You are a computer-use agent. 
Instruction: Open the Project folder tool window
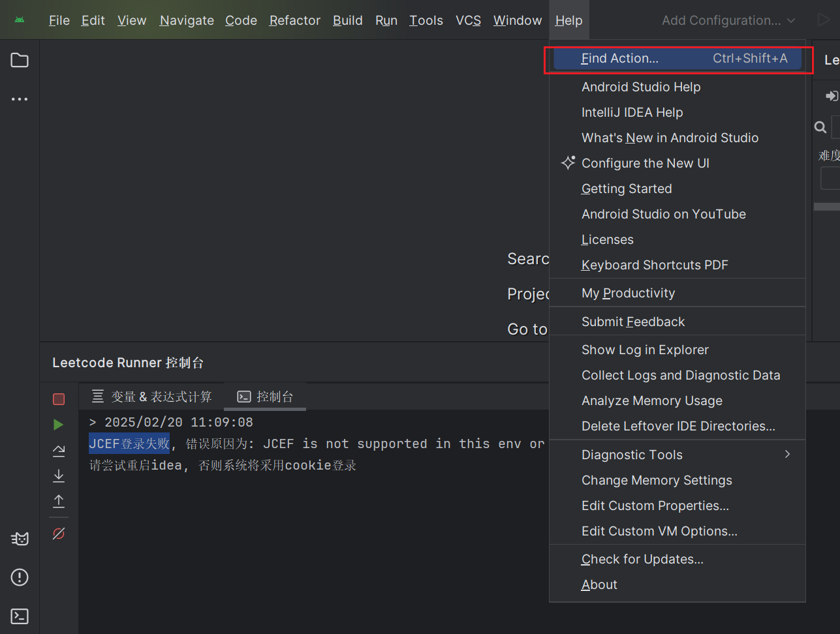tap(20, 60)
